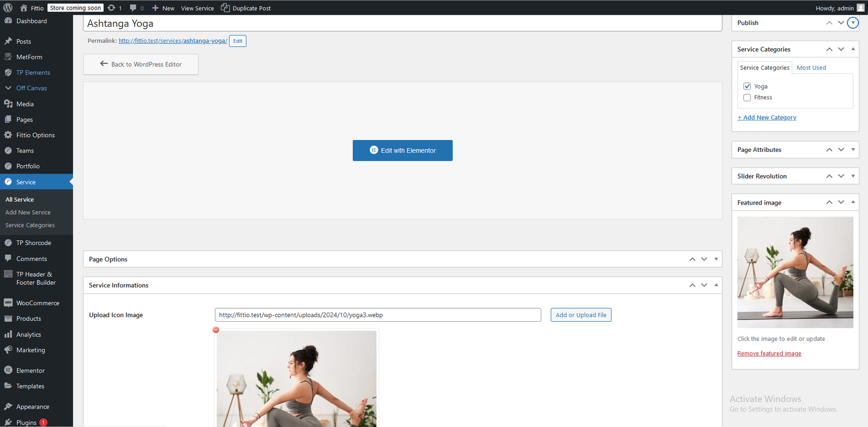Expand the Page Attributes panel toggle arrow
Screen dimensions: 868x427
853,150
